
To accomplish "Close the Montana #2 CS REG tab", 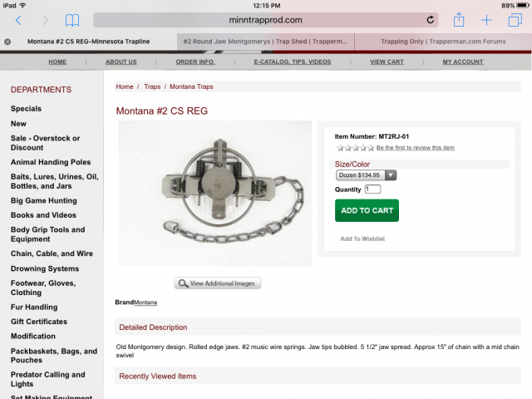I will click(7, 42).
